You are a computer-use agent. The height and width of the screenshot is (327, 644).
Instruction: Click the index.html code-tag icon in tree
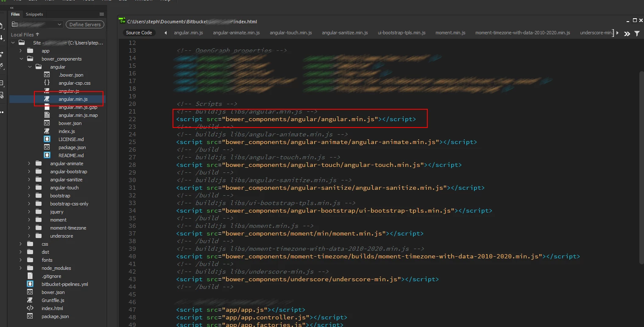pyautogui.click(x=30, y=308)
